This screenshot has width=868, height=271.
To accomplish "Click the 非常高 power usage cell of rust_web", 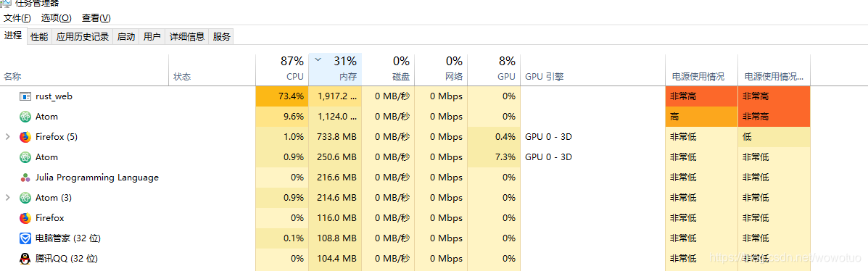I will 701,96.
